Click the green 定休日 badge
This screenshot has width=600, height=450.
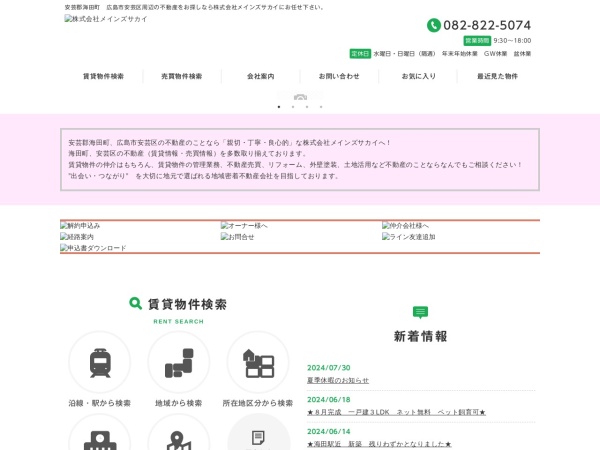point(360,54)
